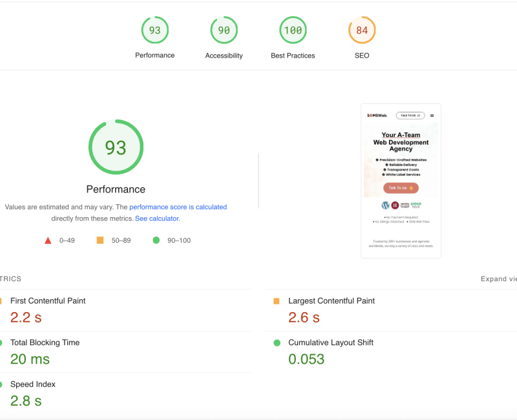
Task: Click the large Performance 93 circle gauge
Action: coord(116,147)
